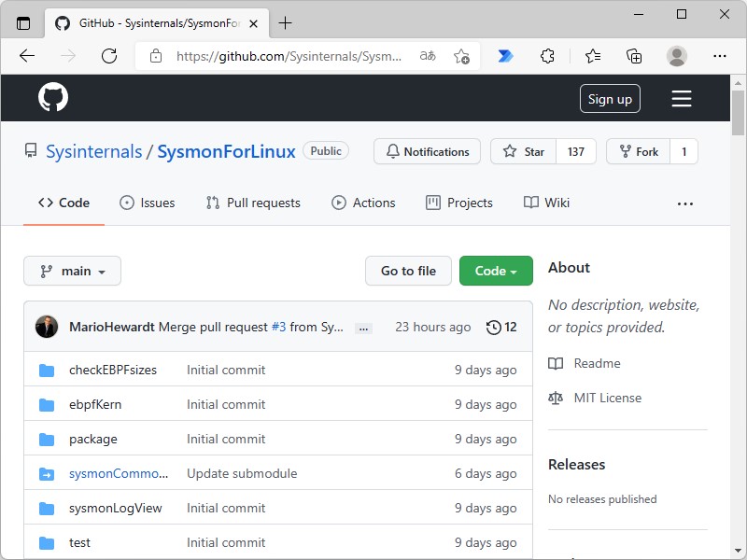Open browser Settings and more menu

tap(719, 56)
